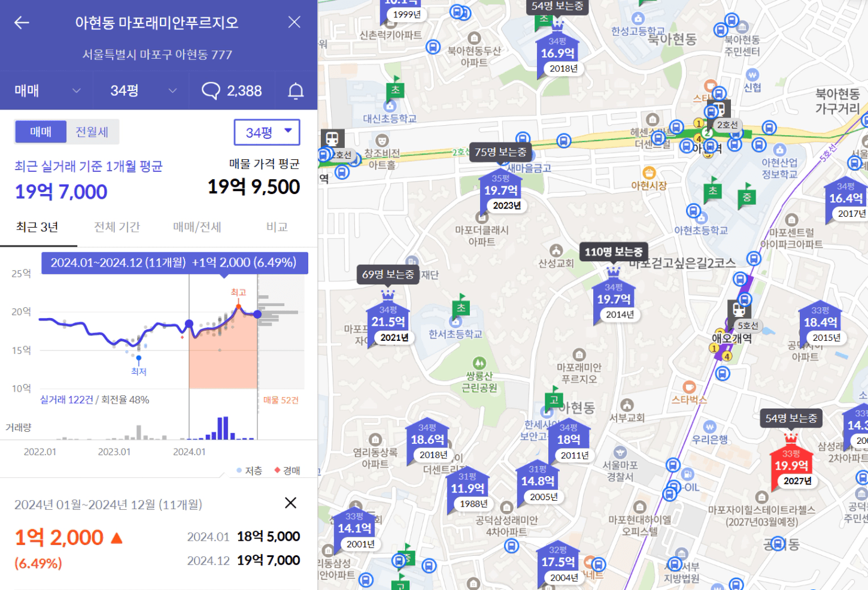
Task: Click the 아현시장 market icon
Action: click(649, 174)
